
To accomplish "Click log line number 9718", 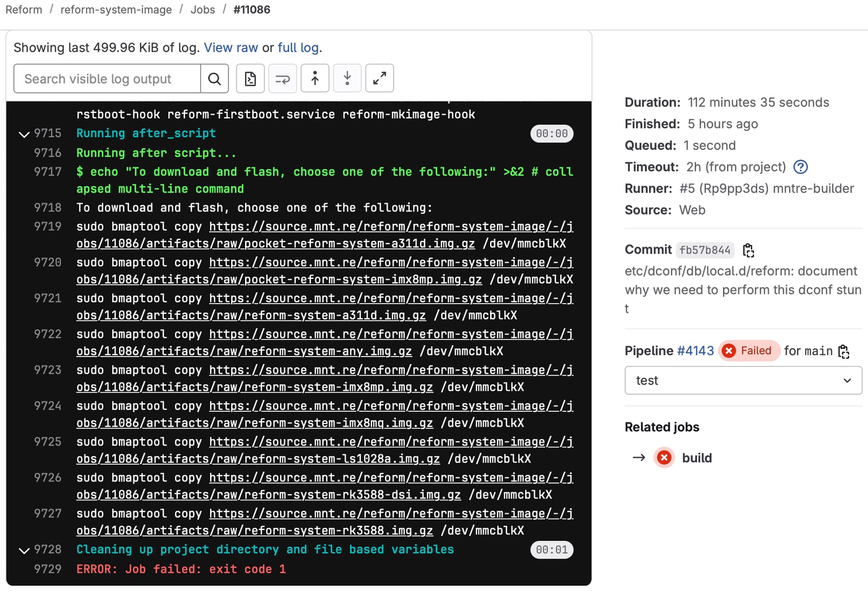I will [47, 207].
